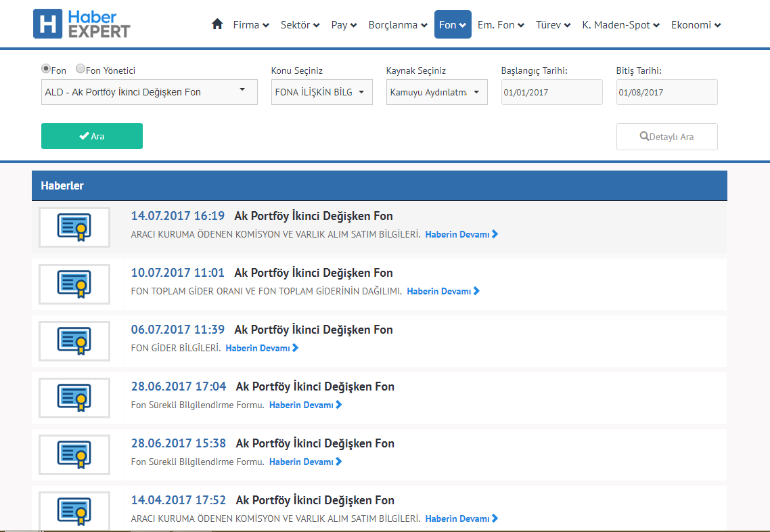Open the Kaynak Seçiniz dropdown
The height and width of the screenshot is (532, 770).
[x=436, y=92]
